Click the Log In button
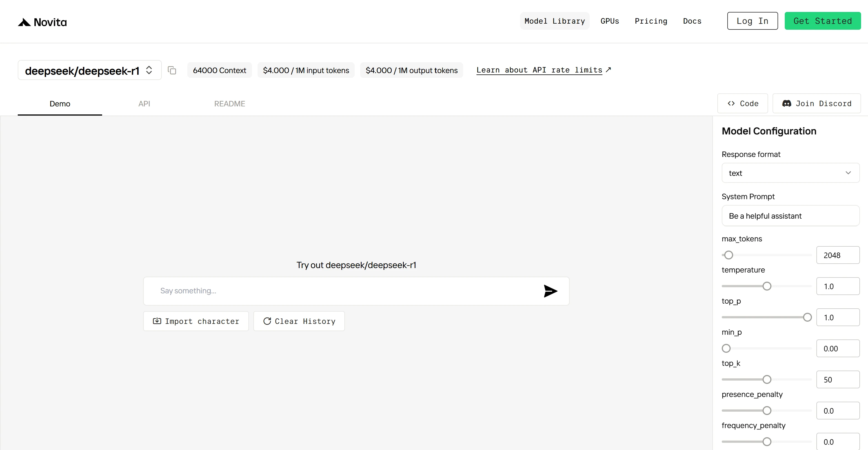This screenshot has width=868, height=450. (x=752, y=21)
